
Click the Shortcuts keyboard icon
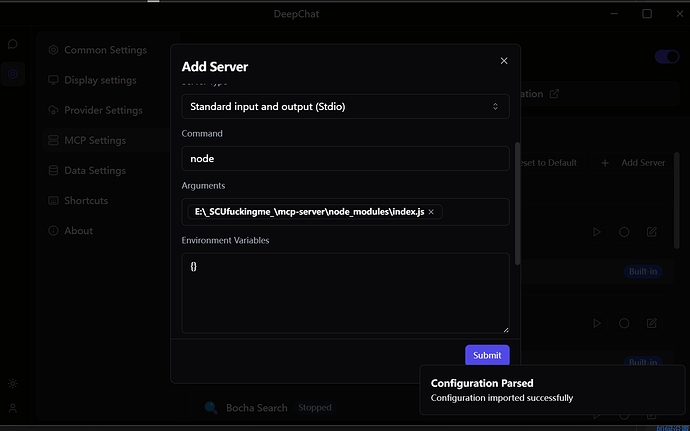click(x=53, y=201)
